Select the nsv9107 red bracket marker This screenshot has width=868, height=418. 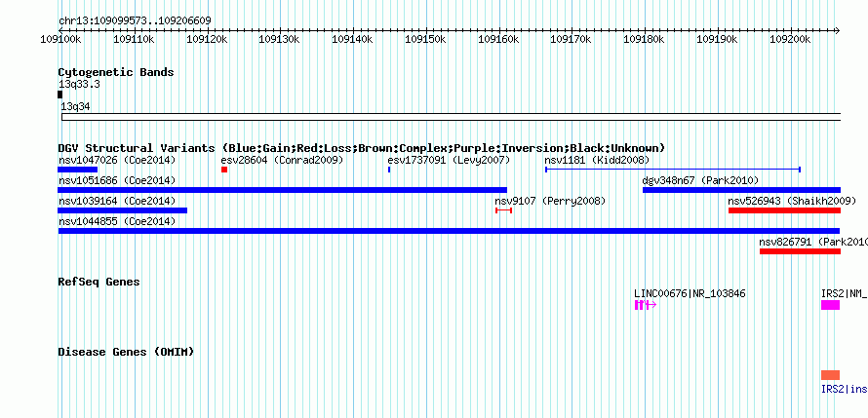[504, 210]
